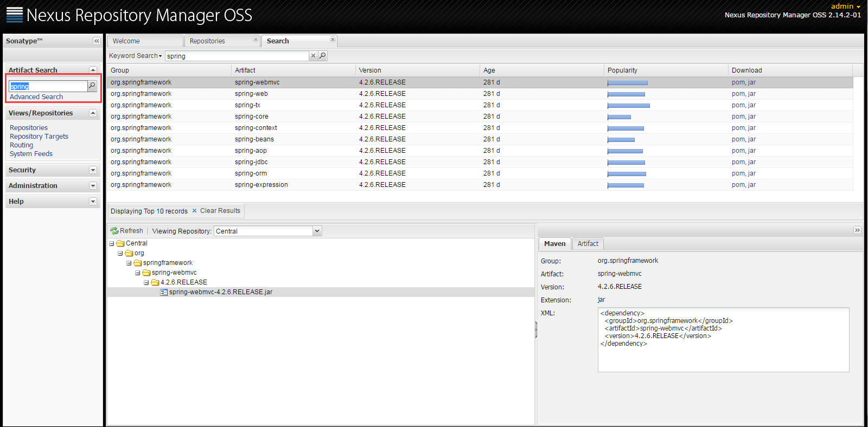Sort results by Age column
Viewport: 868px width, 427px height.
point(542,70)
